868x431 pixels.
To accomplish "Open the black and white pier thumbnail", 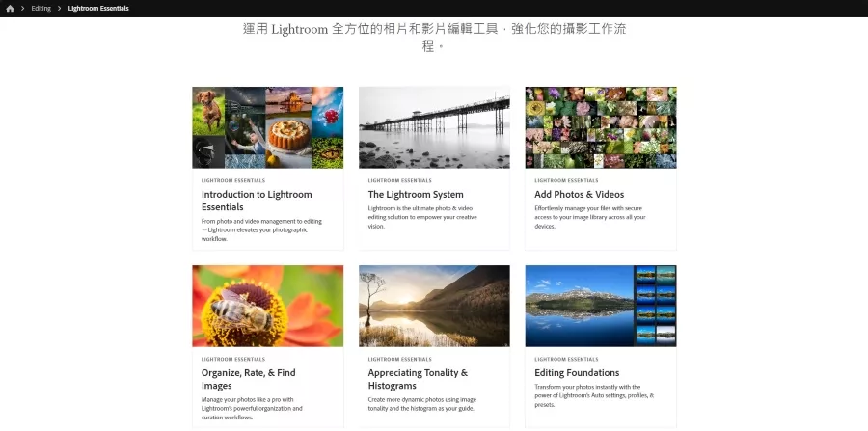I will [434, 127].
